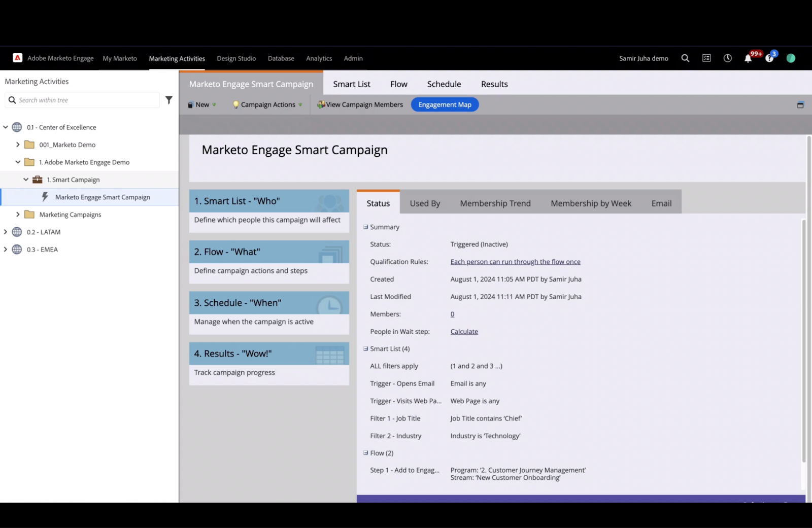Open the 2. Flow - "What" card
The width and height of the screenshot is (812, 528).
(x=269, y=262)
